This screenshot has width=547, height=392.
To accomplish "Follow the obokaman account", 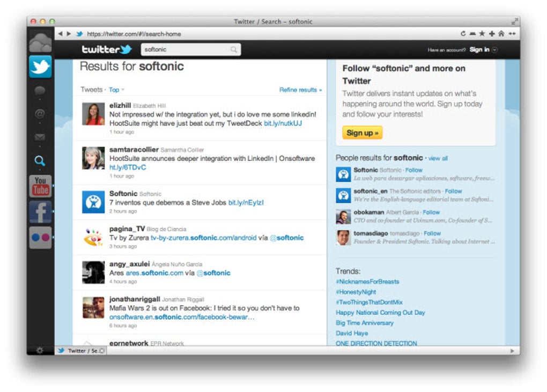I will (x=431, y=212).
